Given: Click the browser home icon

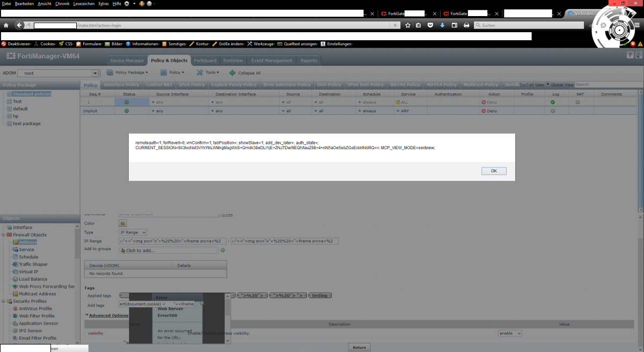Looking at the screenshot, I should (6, 25).
